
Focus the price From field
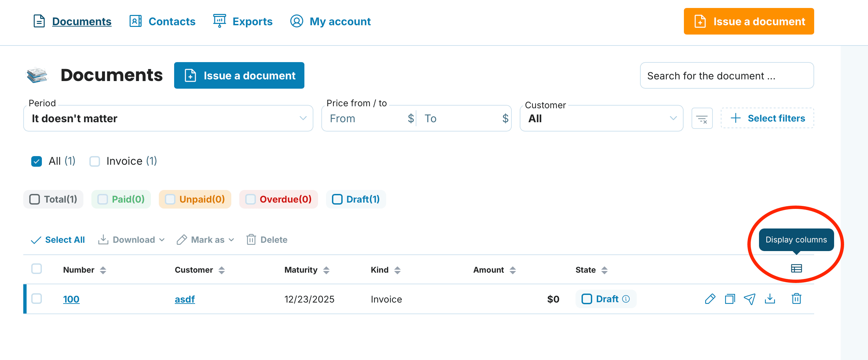[369, 118]
